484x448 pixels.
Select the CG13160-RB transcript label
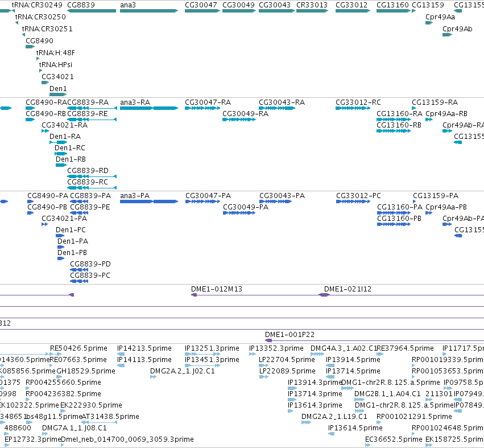point(399,125)
